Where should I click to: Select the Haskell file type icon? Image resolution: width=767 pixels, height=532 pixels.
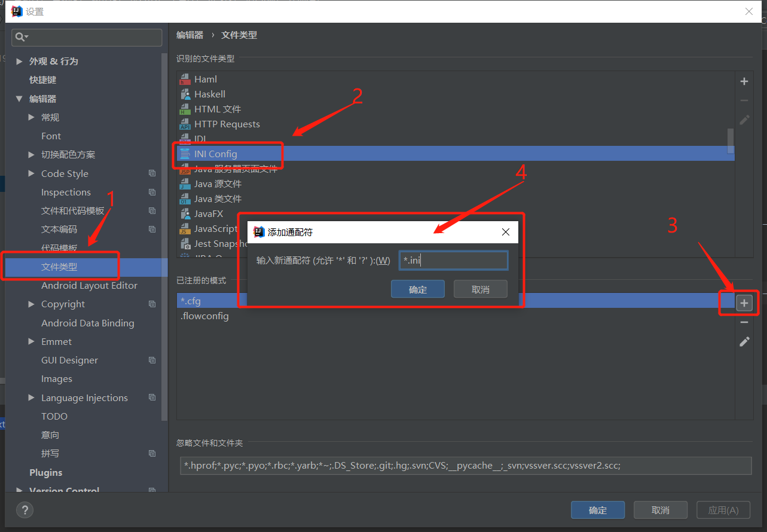(x=185, y=94)
